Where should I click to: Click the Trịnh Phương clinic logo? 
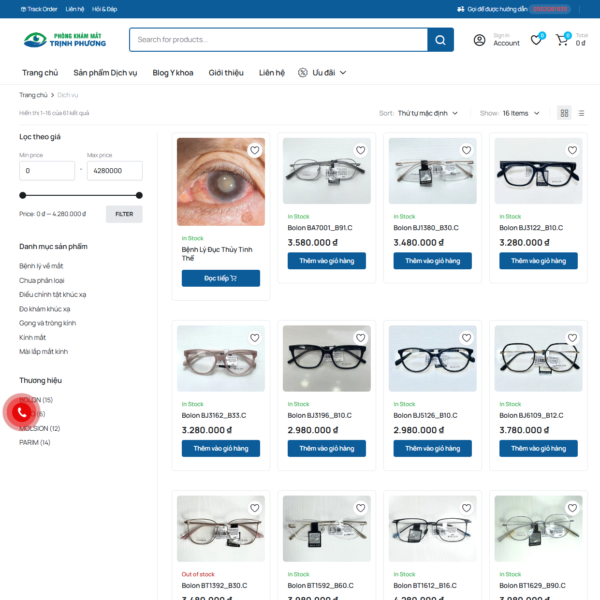point(65,40)
